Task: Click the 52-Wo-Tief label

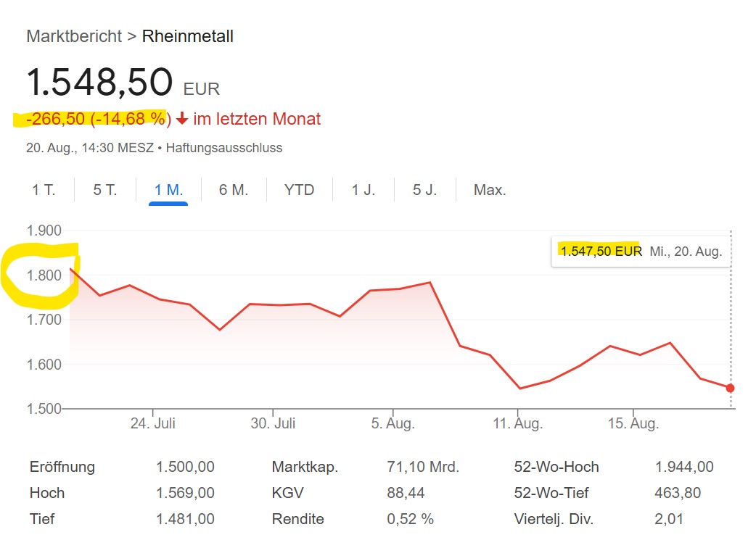Action: (x=551, y=493)
